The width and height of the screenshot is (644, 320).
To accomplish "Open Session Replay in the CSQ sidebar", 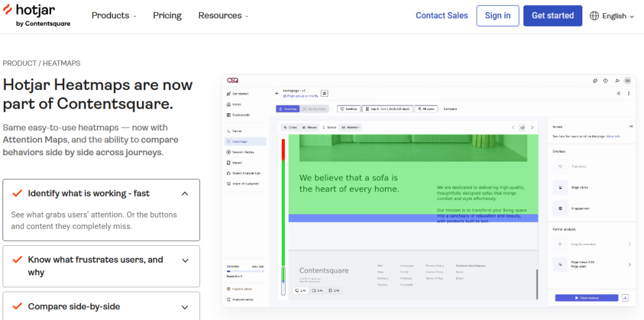I will click(x=241, y=152).
